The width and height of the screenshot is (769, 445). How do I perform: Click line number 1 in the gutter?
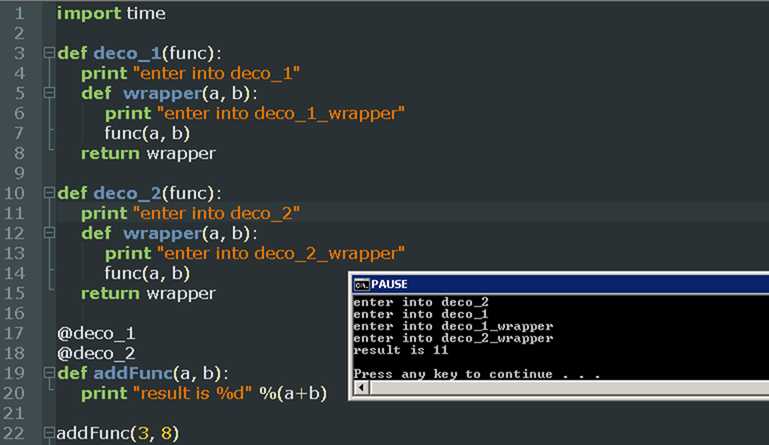click(x=20, y=14)
